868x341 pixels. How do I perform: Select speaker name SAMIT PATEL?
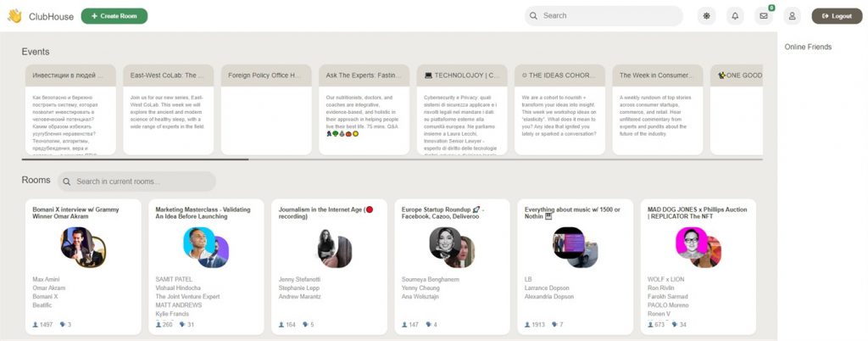pyautogui.click(x=174, y=280)
